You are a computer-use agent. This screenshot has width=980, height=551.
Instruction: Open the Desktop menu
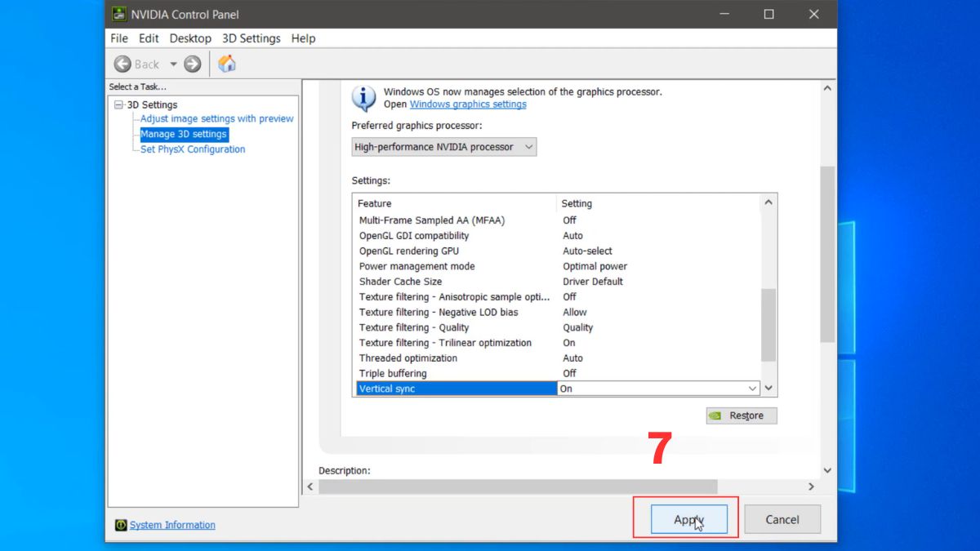[190, 38]
